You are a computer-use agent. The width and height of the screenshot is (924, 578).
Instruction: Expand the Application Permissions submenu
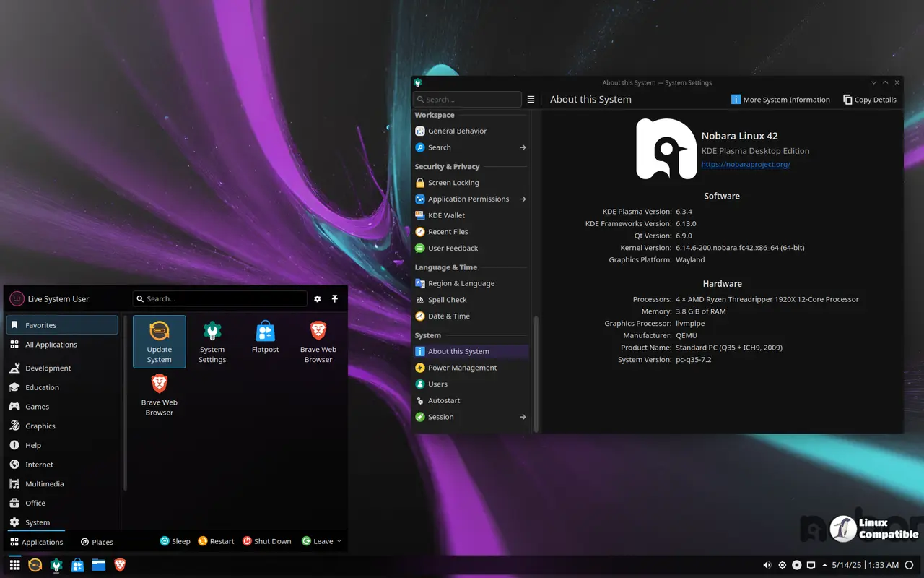[x=523, y=199]
